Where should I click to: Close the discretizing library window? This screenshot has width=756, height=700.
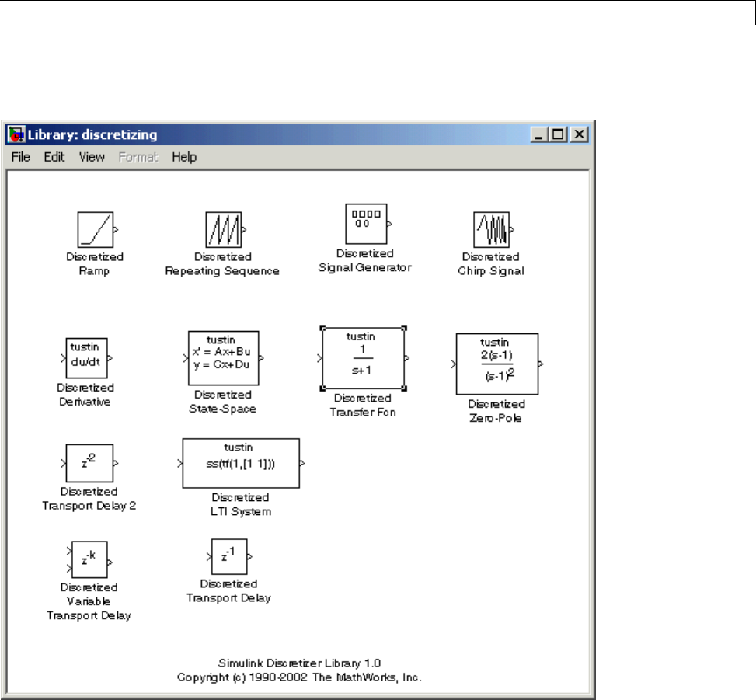point(580,134)
